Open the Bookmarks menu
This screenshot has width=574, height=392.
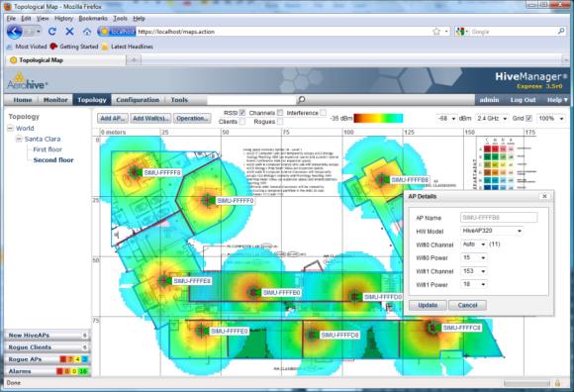tap(93, 18)
